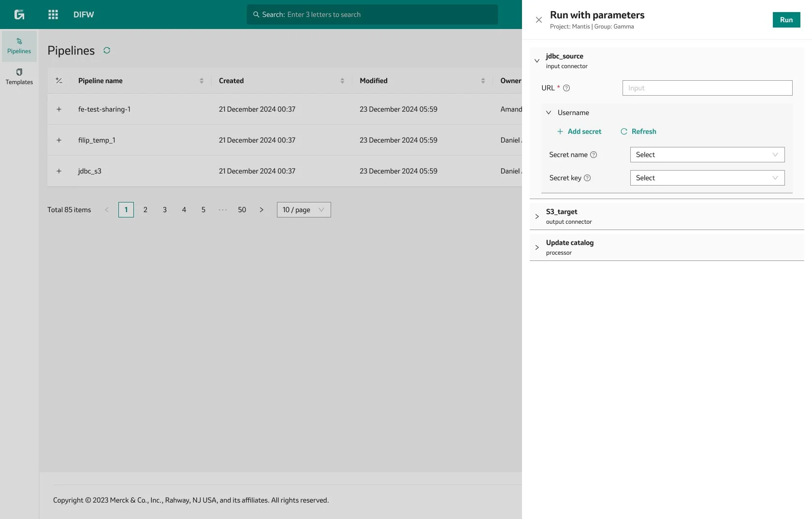The image size is (812, 519).
Task: Open the Templates sidebar section
Action: [19, 76]
